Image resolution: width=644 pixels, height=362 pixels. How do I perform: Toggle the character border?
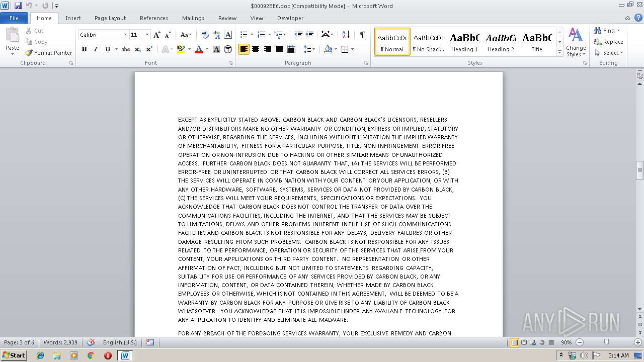tap(228, 35)
